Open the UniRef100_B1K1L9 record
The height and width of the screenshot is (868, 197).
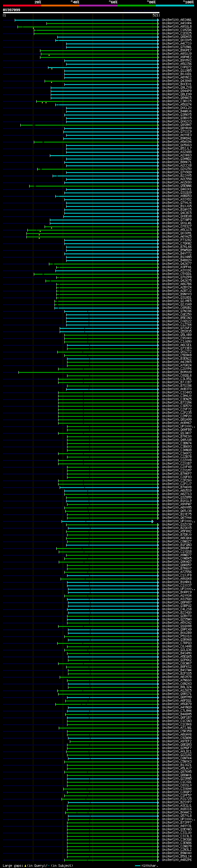click(x=176, y=501)
